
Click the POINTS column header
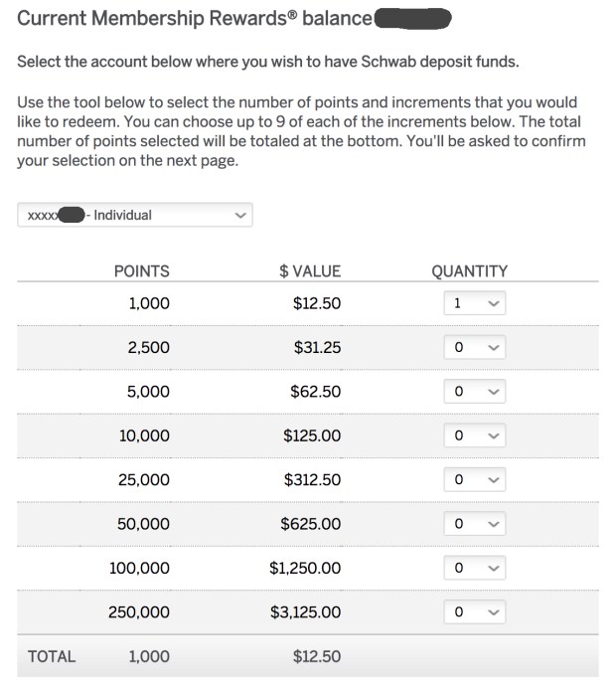[x=142, y=270]
